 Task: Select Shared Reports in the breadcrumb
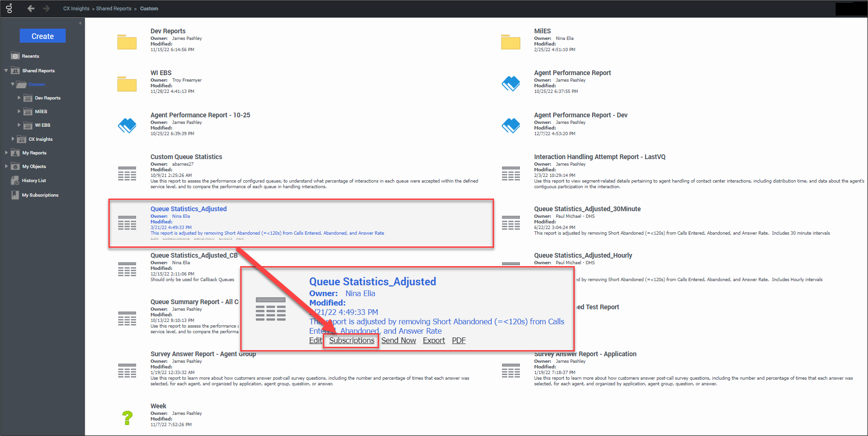[x=114, y=8]
